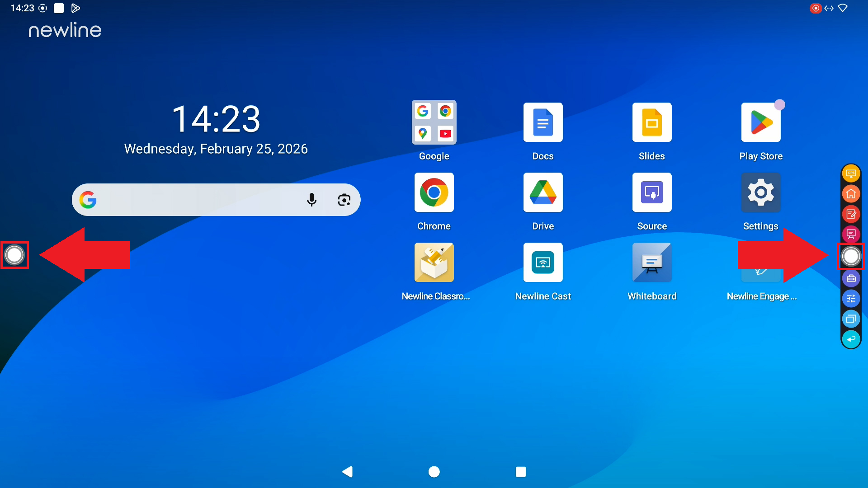Open the Google apps folder
Image resolution: width=868 pixels, height=488 pixels.
pos(434,122)
